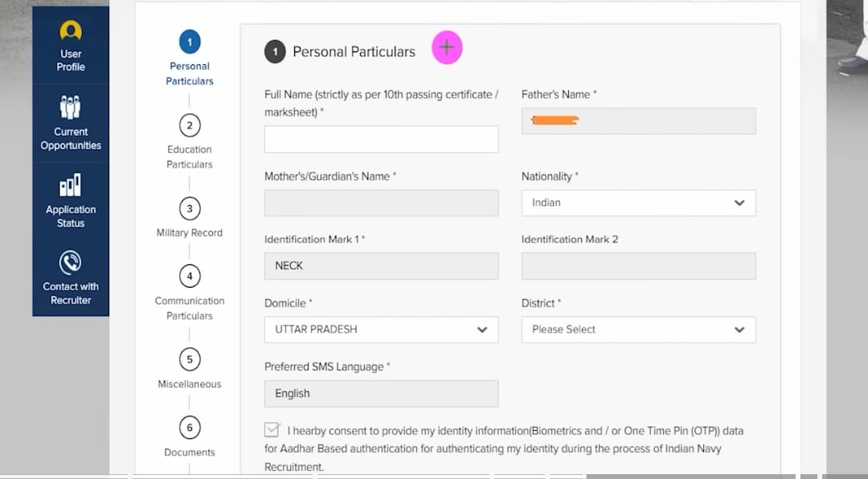Expand the Nationality dropdown
Screen dimensions: 868x479
pos(638,203)
